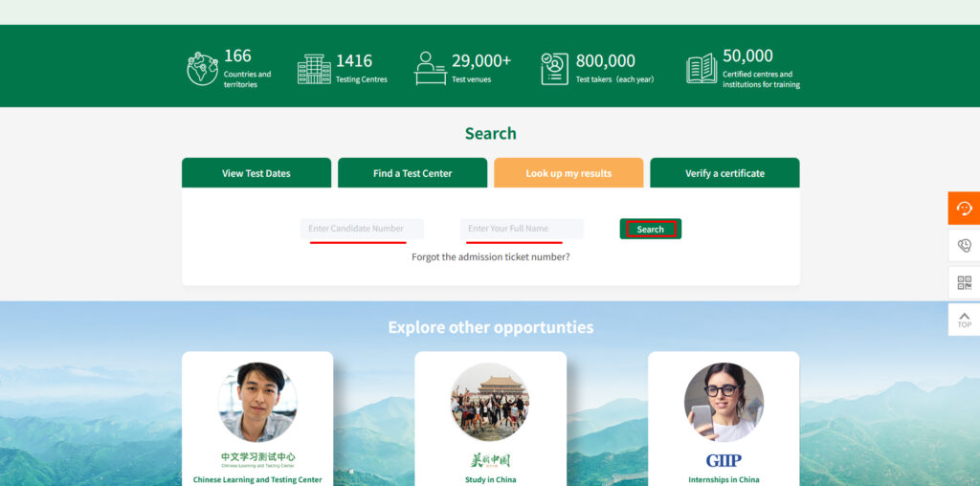Focus the Enter Your Full Name field
The width and height of the screenshot is (980, 486).
[x=522, y=229]
